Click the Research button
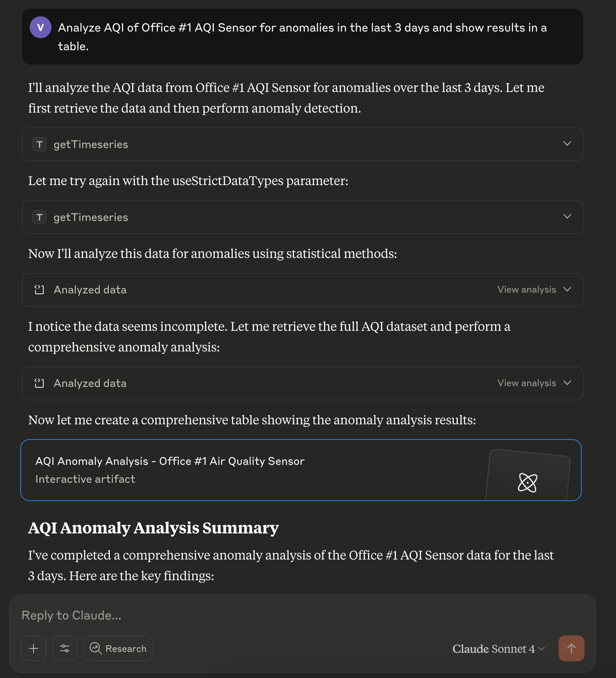Image resolution: width=616 pixels, height=678 pixels. [118, 648]
